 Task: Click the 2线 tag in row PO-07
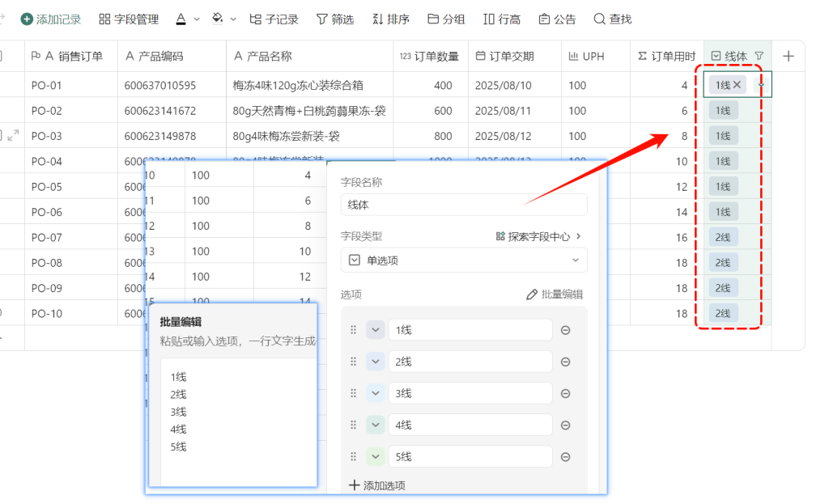[x=723, y=237]
